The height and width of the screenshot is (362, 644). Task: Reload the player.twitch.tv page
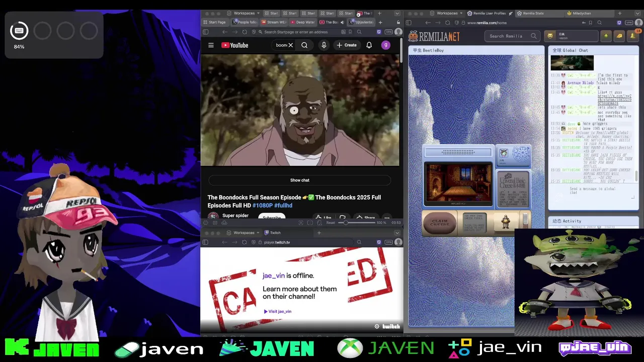pos(245,242)
